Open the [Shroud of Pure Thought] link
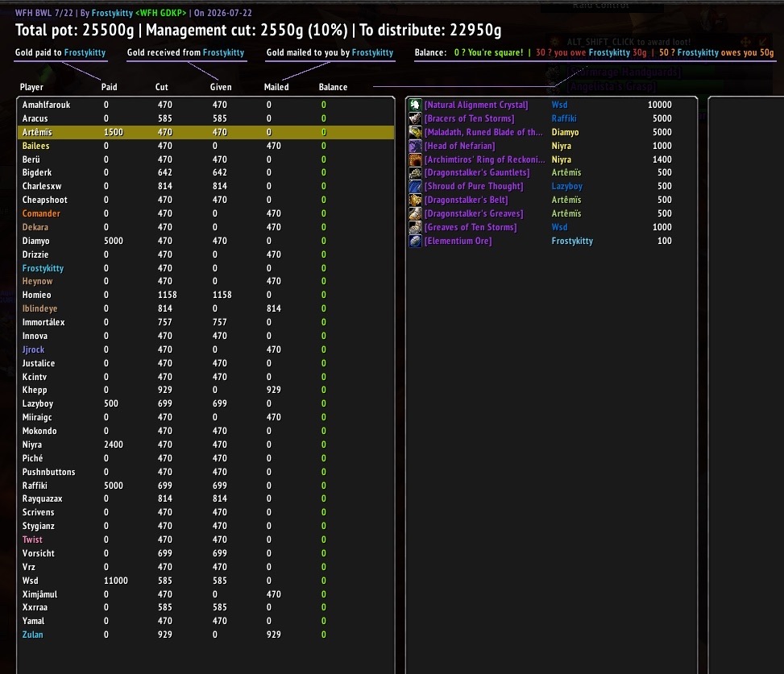This screenshot has width=784, height=674. (x=474, y=186)
